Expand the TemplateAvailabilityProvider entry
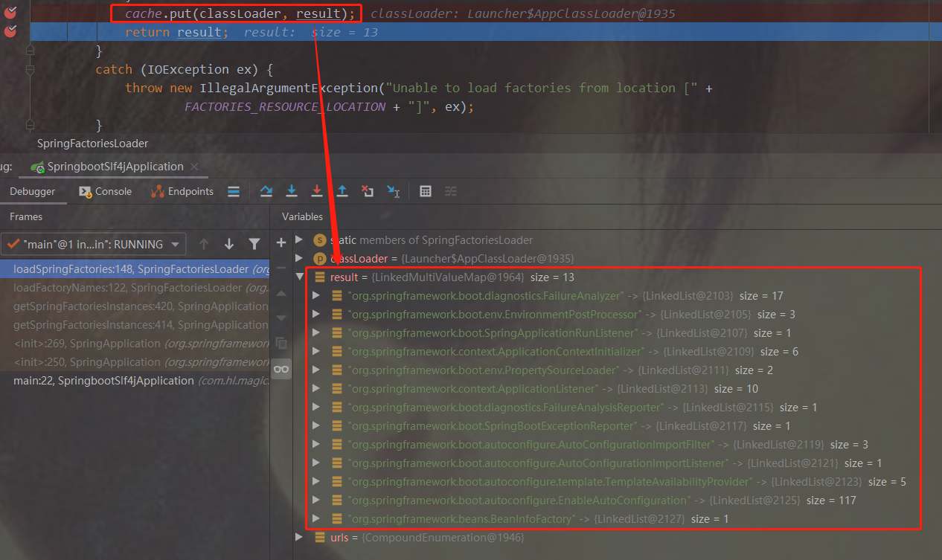This screenshot has width=942, height=560. (316, 481)
